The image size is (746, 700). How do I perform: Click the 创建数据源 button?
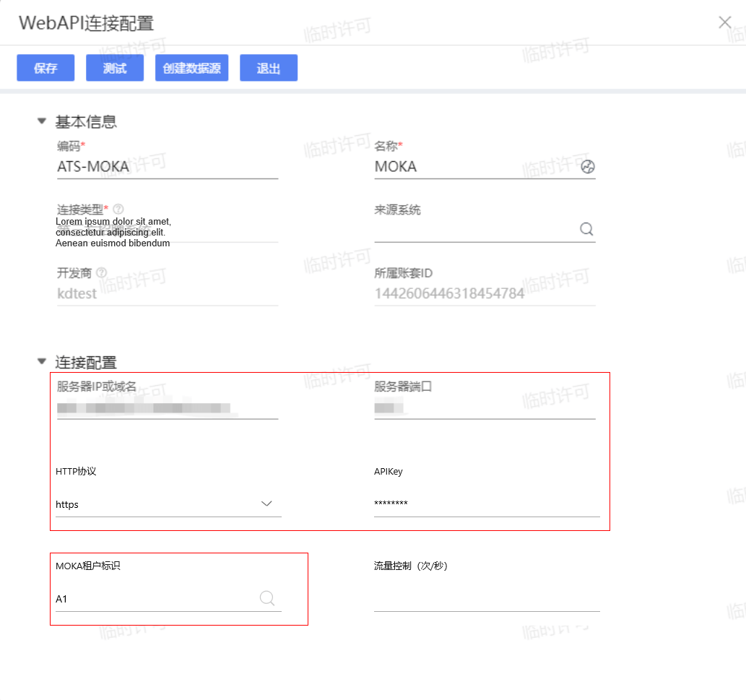[191, 69]
